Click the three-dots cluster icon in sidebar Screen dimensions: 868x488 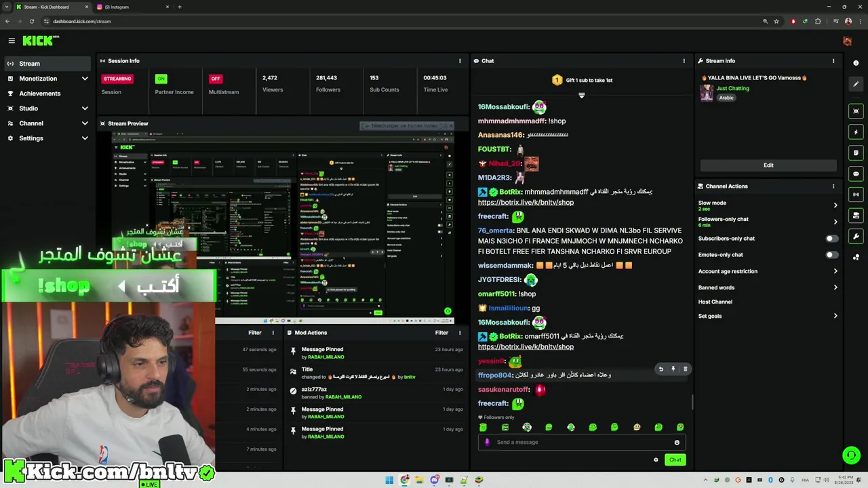click(x=856, y=258)
